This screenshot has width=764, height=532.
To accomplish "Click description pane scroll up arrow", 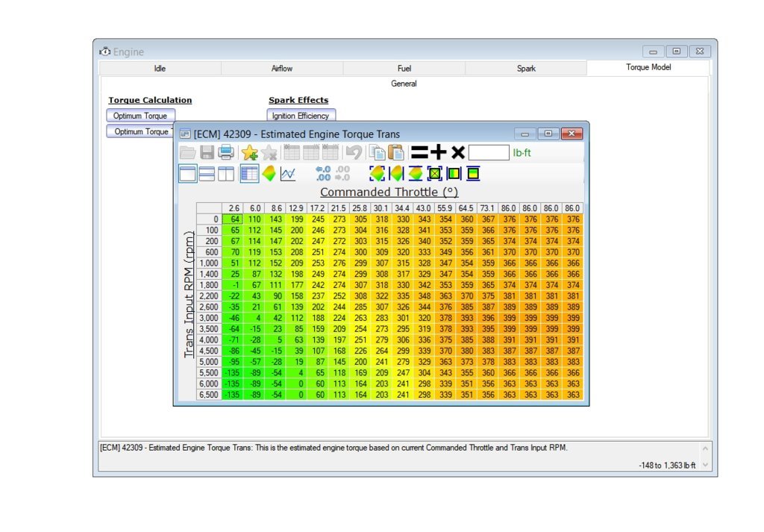I will coord(705,448).
